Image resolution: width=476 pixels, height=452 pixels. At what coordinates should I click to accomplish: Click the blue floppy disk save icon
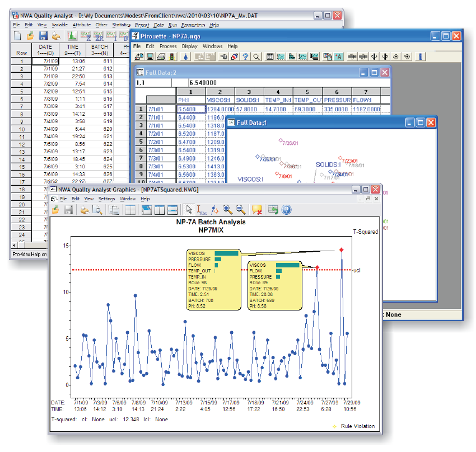(x=43, y=36)
